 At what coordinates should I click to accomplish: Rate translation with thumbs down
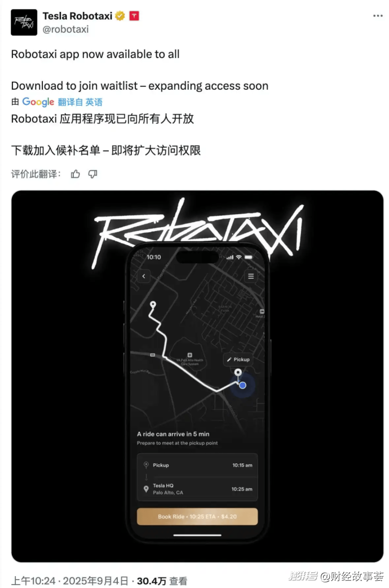[92, 174]
